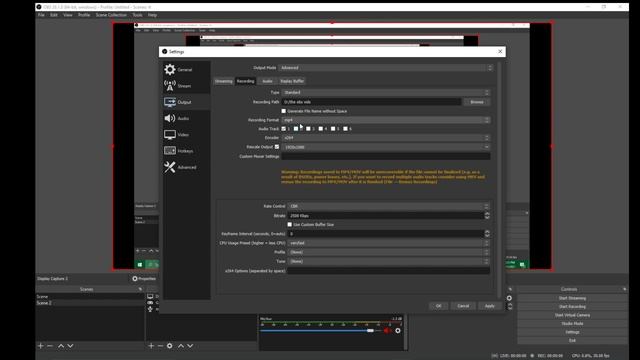Click Start Recording in Controls
Image resolution: width=640 pixels, height=360 pixels.
pyautogui.click(x=572, y=307)
